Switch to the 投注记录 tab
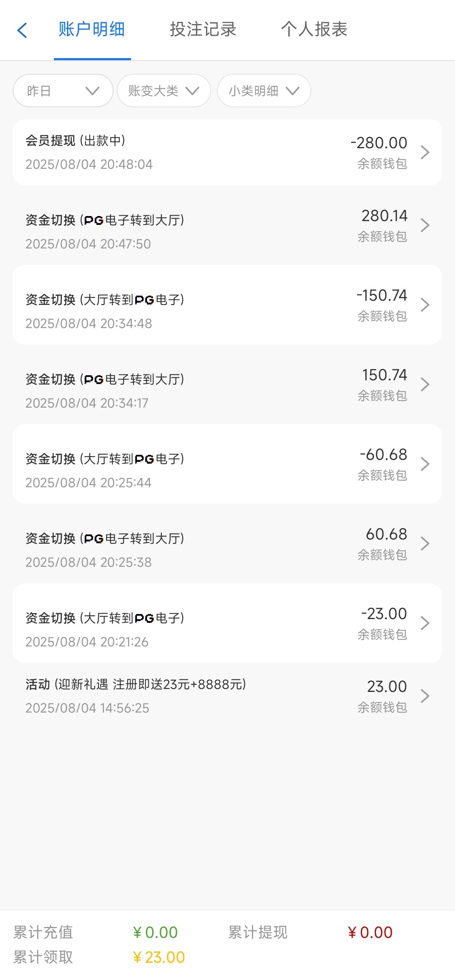The image size is (455, 980). 203,29
